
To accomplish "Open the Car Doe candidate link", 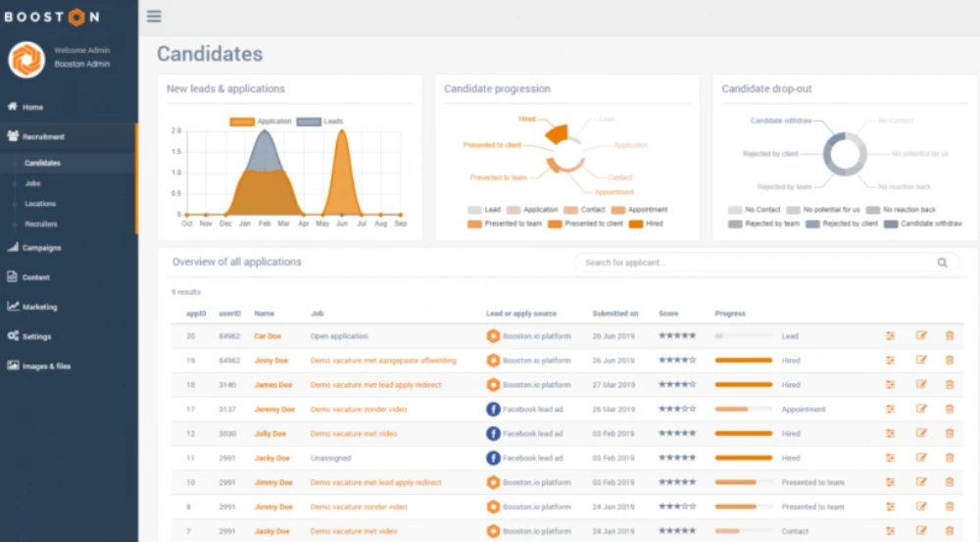I will point(268,335).
